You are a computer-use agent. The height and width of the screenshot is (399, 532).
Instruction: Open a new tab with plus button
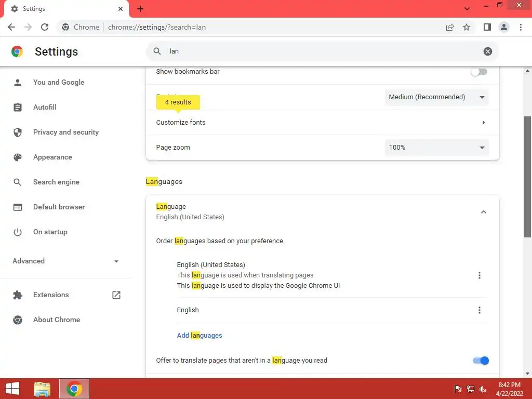click(x=140, y=9)
